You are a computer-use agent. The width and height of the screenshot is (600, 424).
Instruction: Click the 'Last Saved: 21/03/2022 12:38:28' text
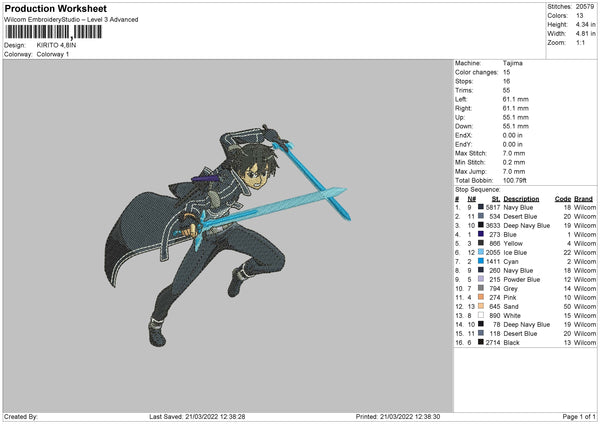[197, 416]
